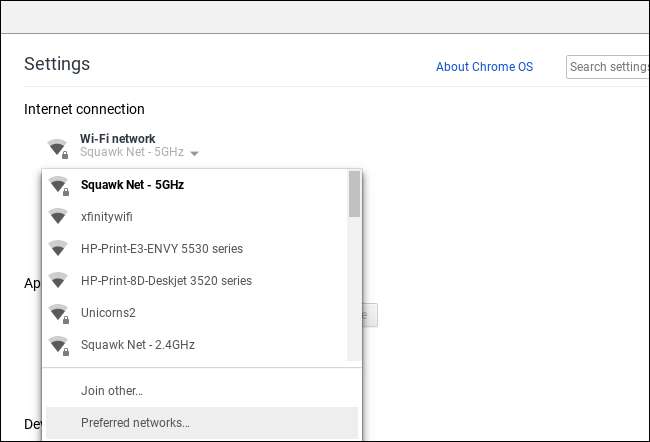Click Squawk Net - 2.4GHz secured Wi-Fi icon
The image size is (650, 442).
coord(58,345)
